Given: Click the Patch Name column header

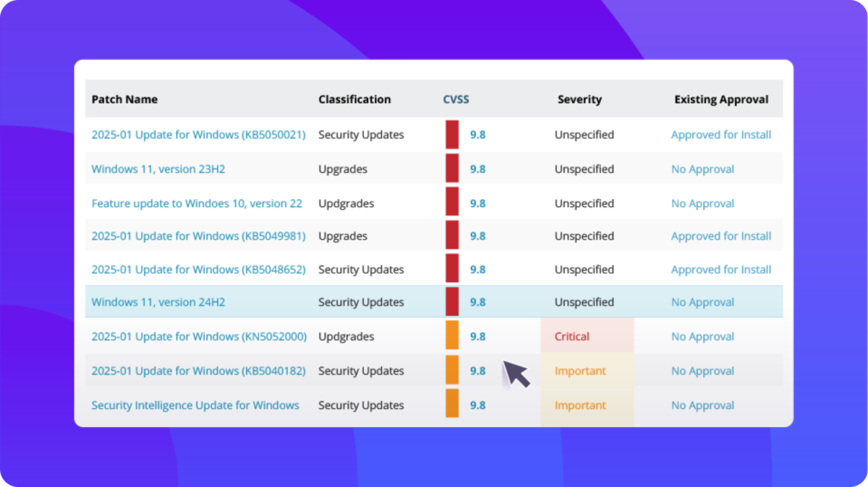Looking at the screenshot, I should point(124,99).
